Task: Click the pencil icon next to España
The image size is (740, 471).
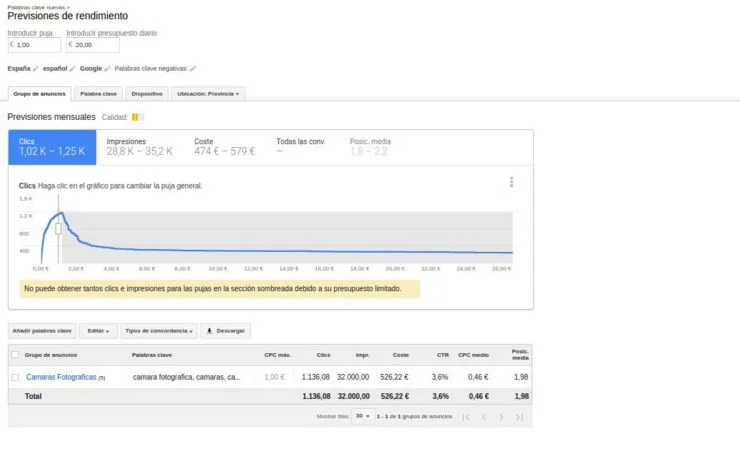Action: click(x=36, y=69)
